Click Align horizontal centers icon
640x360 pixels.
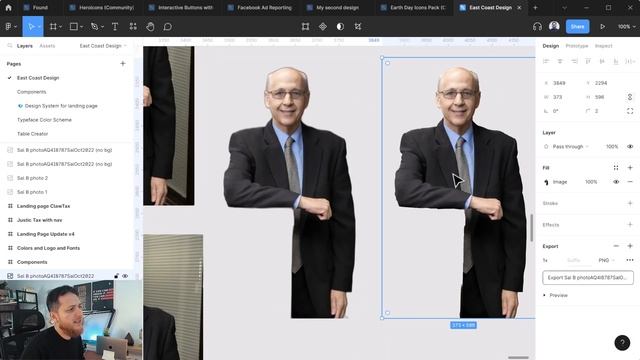tap(560, 61)
